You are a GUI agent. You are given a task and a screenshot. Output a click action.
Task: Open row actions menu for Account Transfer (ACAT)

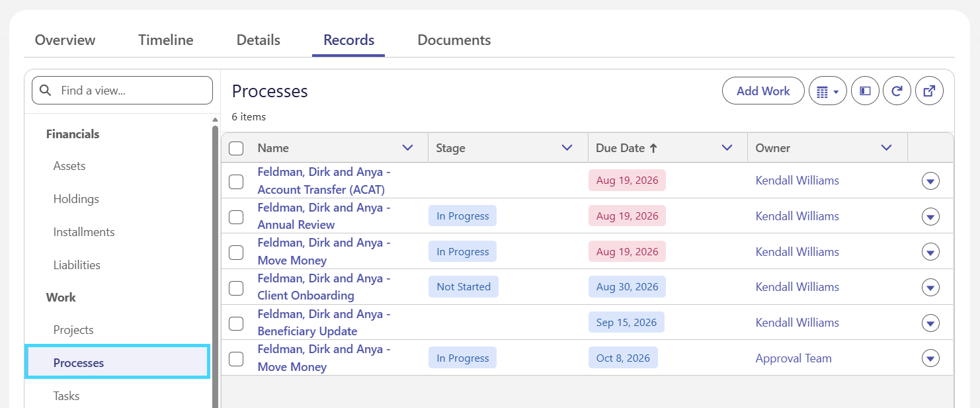930,181
